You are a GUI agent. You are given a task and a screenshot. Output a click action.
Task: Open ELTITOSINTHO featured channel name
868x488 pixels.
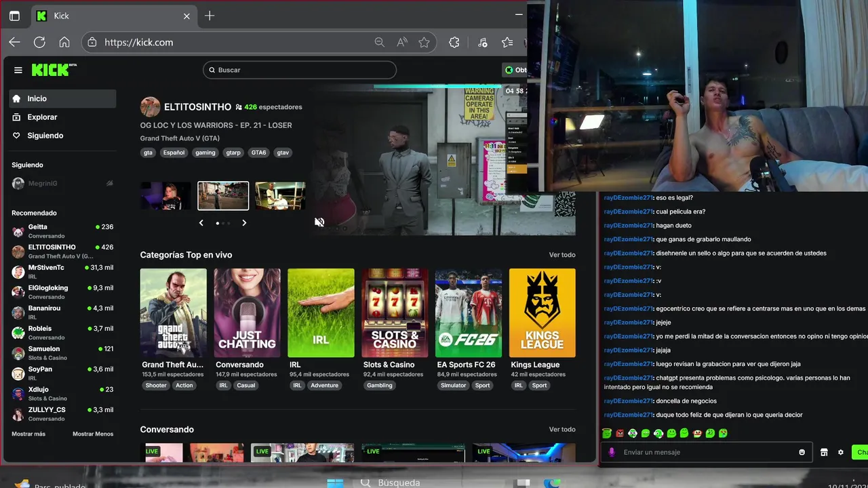click(197, 107)
